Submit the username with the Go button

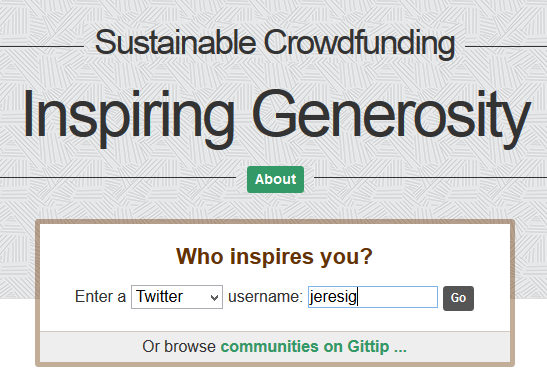click(458, 298)
